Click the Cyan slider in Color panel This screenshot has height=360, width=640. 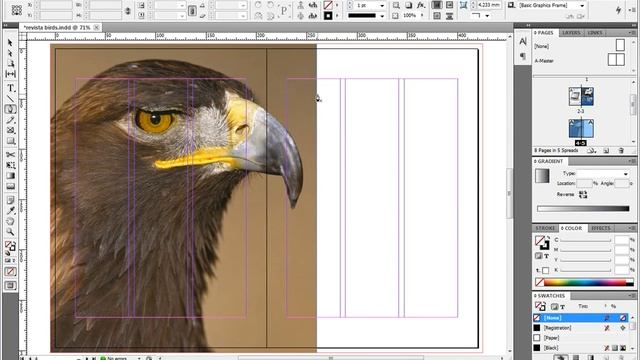coord(586,240)
